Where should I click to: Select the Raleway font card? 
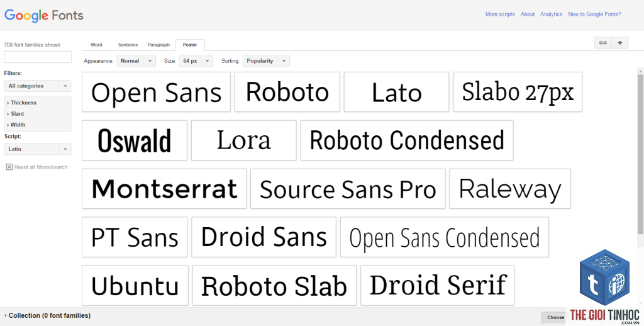coord(510,189)
